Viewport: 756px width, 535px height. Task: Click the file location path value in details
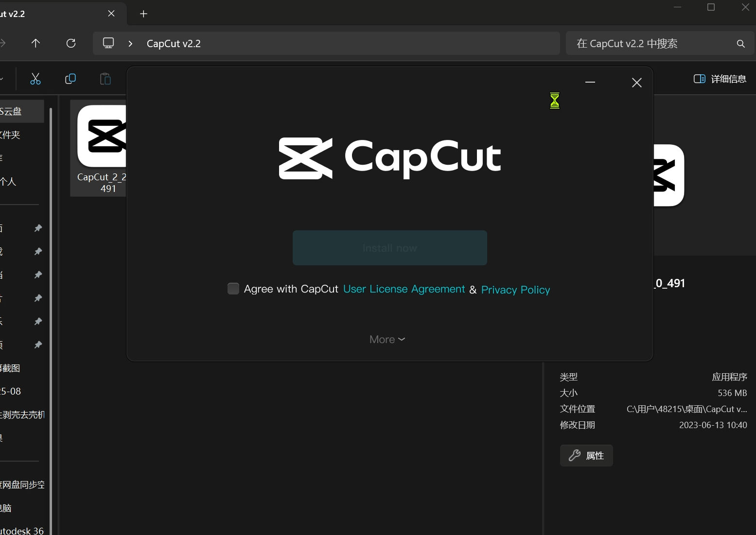pyautogui.click(x=686, y=409)
